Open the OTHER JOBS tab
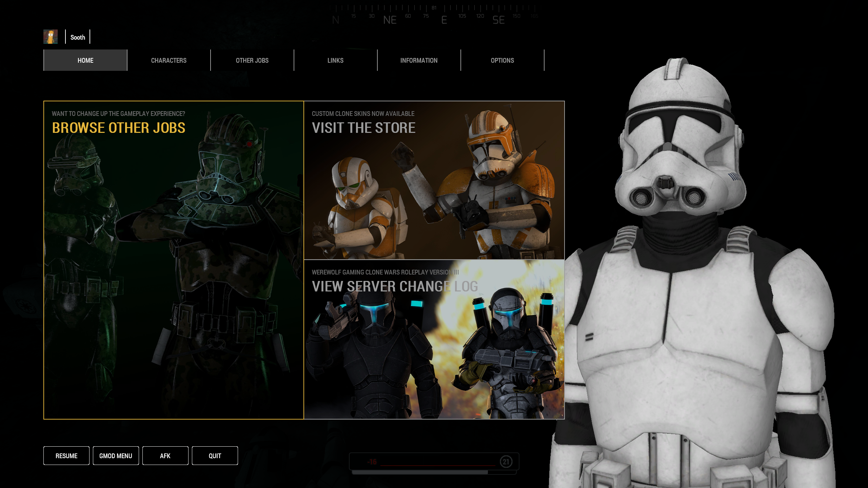868x488 pixels. (x=252, y=60)
